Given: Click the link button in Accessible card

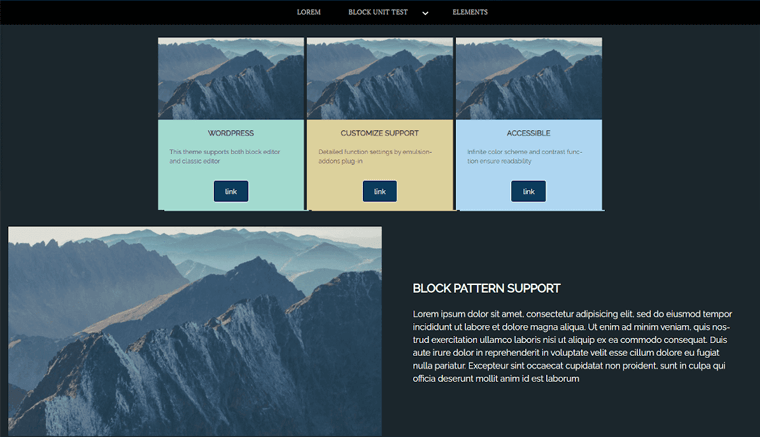Looking at the screenshot, I should [x=528, y=191].
